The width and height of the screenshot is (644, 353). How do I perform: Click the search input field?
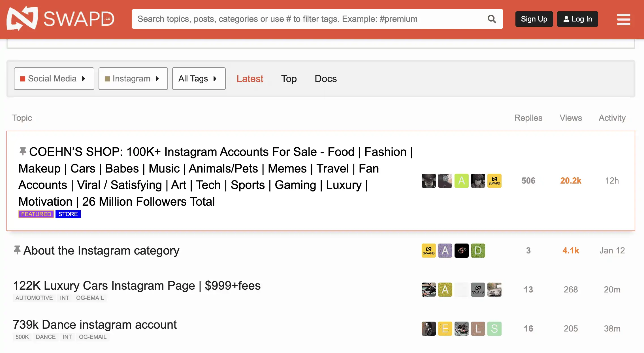pyautogui.click(x=317, y=19)
